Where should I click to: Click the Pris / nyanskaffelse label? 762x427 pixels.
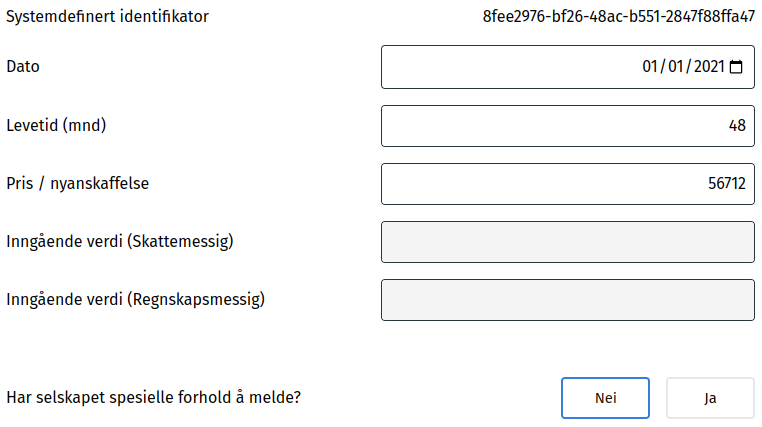(78, 183)
